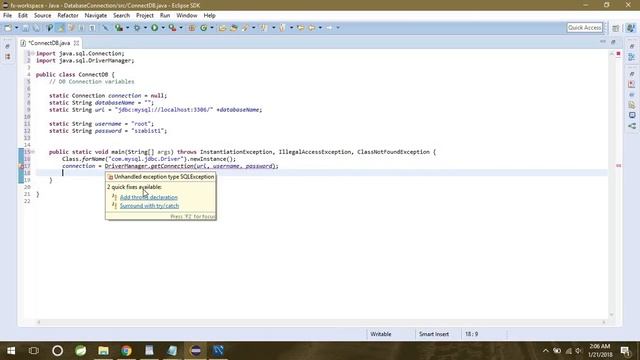The height and width of the screenshot is (360, 640).
Task: Click the red error square atop overview ruler
Action: [x=618, y=53]
